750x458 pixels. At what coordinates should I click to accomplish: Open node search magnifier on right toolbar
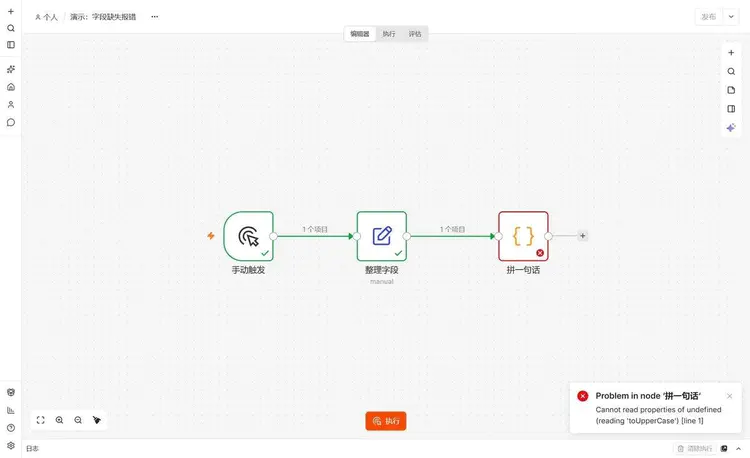tap(731, 72)
